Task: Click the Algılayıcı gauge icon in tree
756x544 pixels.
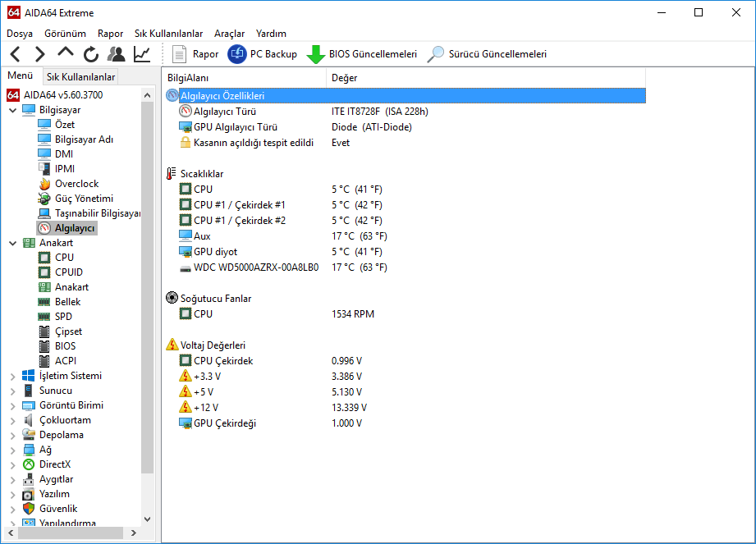Action: coord(44,228)
